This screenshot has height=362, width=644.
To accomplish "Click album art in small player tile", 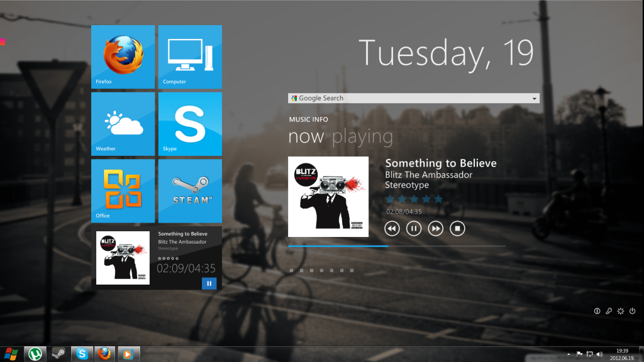I will click(x=123, y=258).
